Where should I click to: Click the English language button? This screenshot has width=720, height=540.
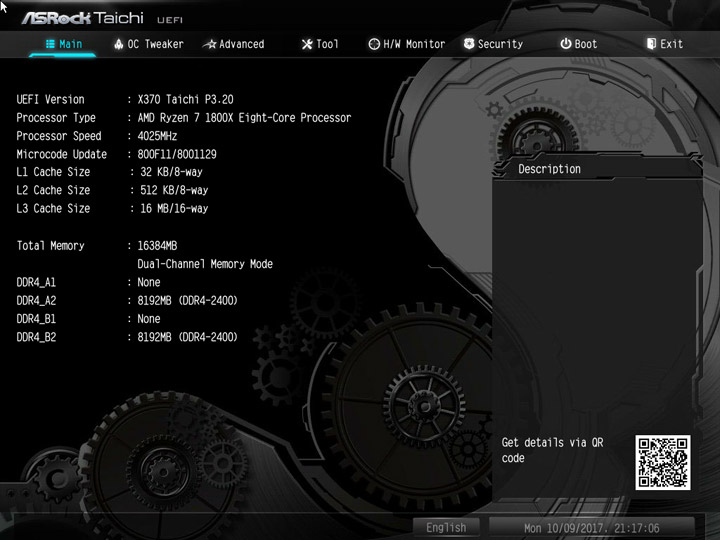point(446,528)
